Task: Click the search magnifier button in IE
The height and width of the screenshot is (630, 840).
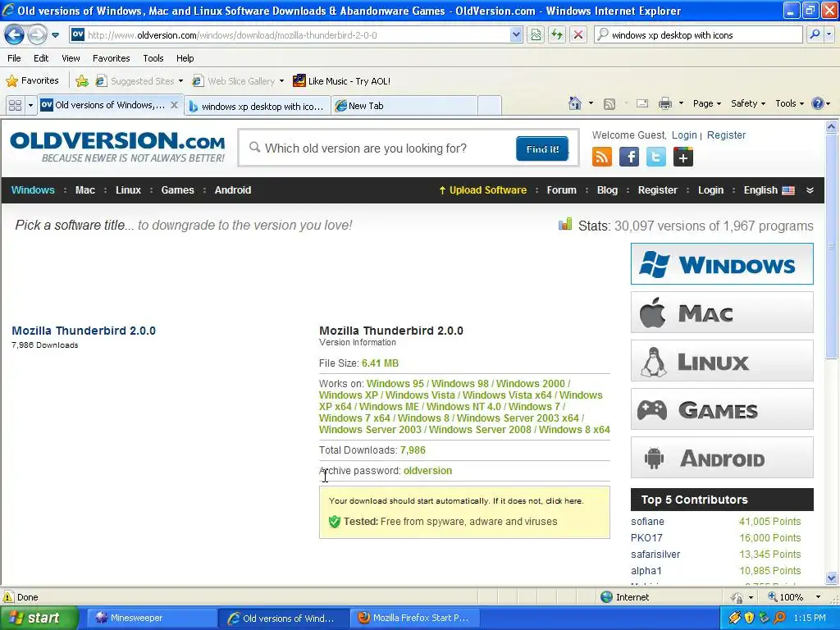Action: (x=815, y=34)
